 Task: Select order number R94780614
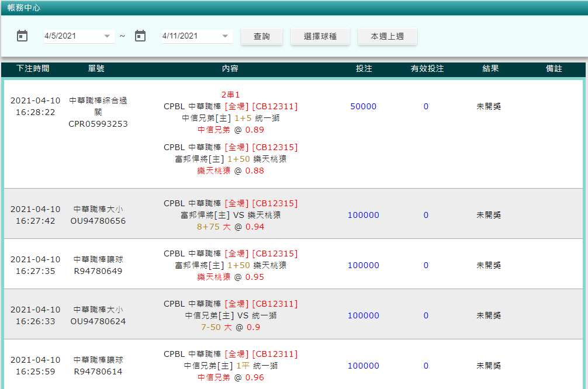tap(98, 371)
